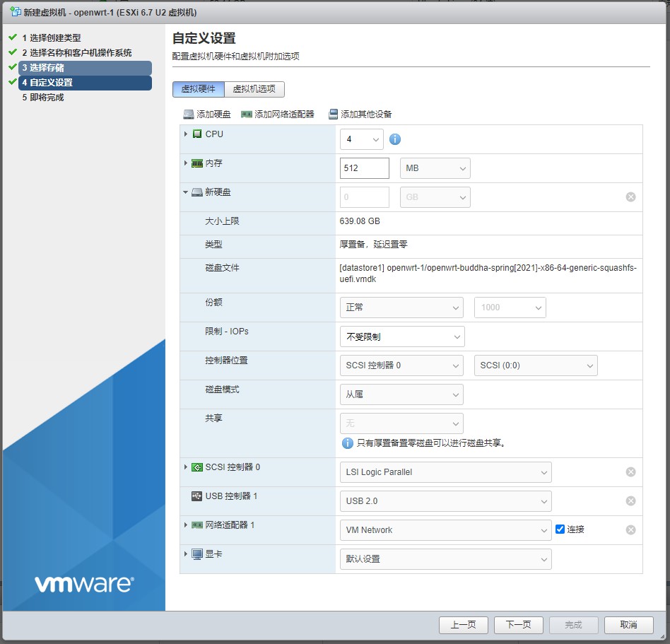
Task: Click the memory size input field
Action: pos(364,168)
